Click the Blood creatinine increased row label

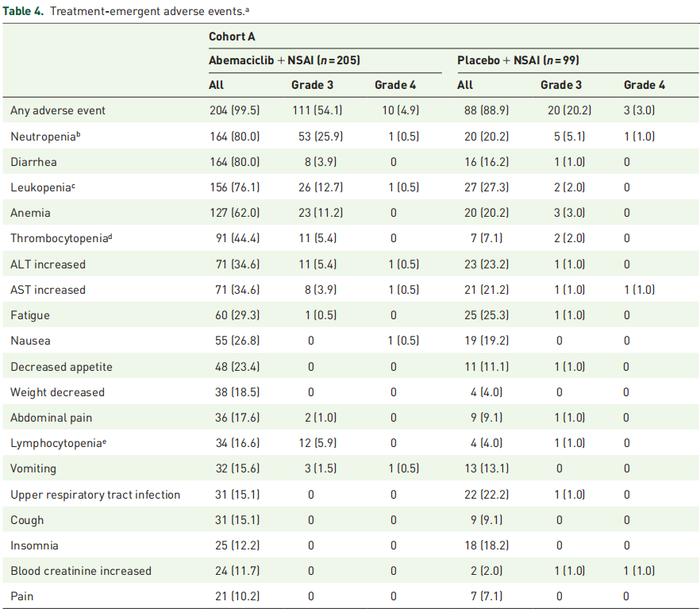81,571
